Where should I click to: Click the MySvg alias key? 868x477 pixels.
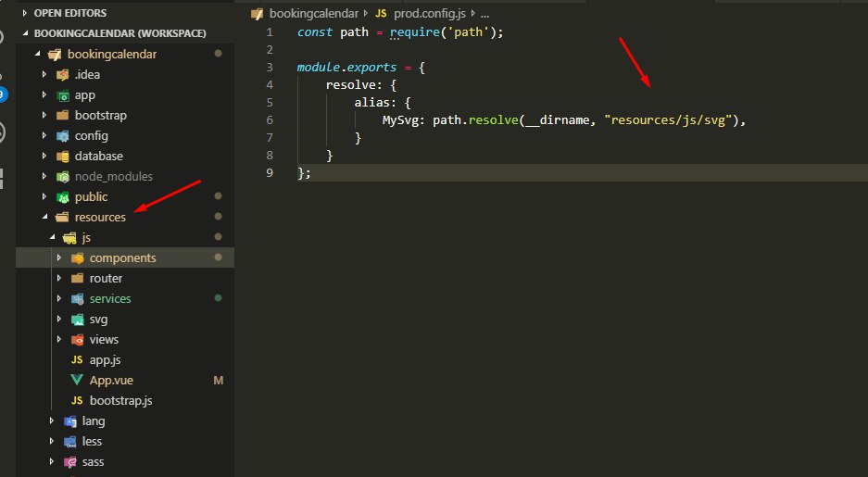coord(401,120)
